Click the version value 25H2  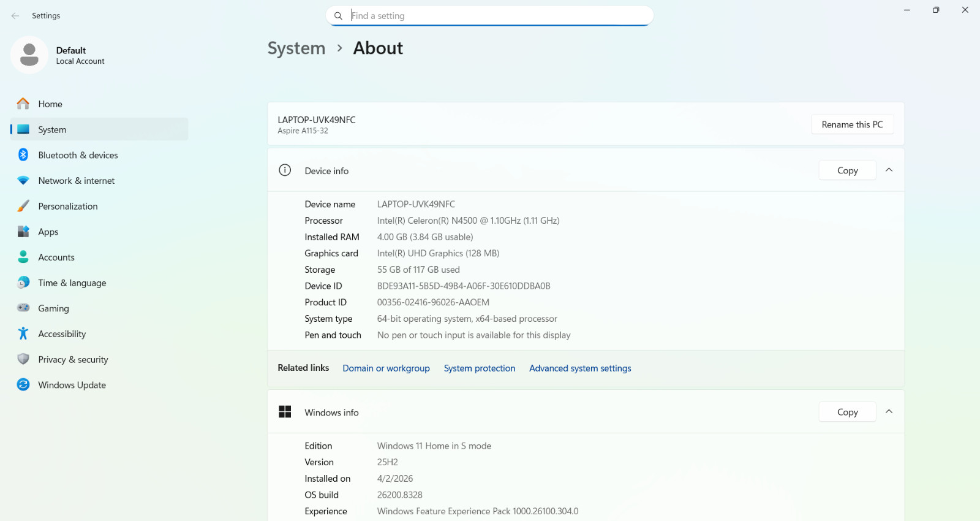click(x=388, y=462)
